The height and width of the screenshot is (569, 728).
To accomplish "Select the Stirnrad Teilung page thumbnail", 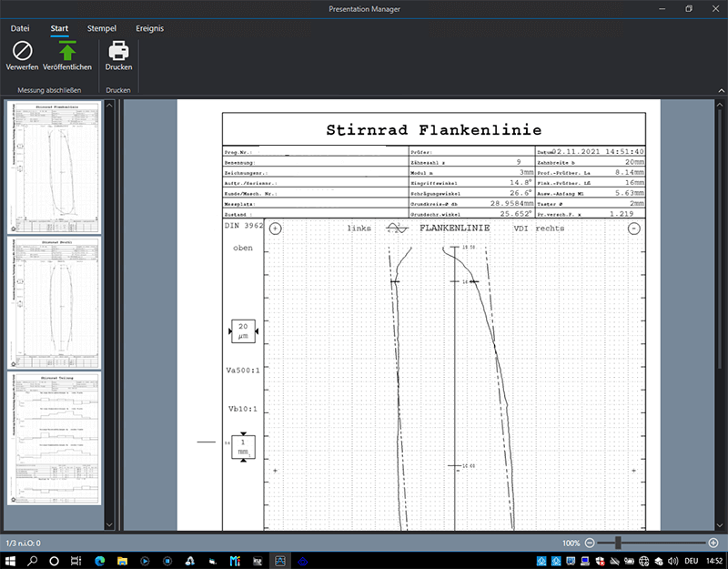I will click(55, 438).
